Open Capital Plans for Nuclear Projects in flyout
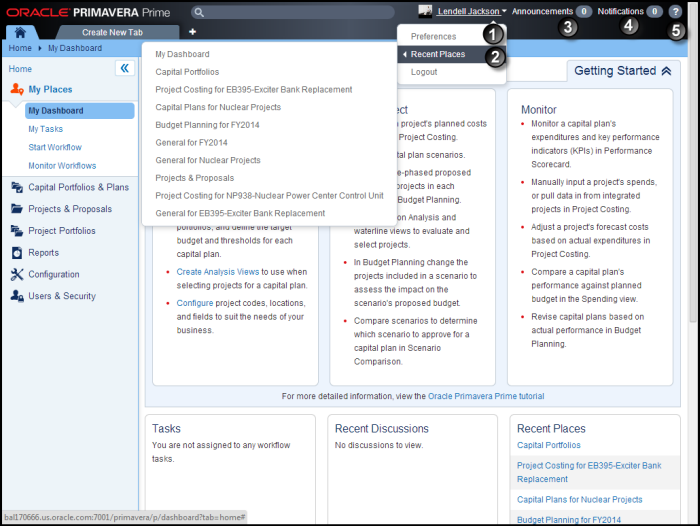The height and width of the screenshot is (526, 700). pyautogui.click(x=218, y=107)
